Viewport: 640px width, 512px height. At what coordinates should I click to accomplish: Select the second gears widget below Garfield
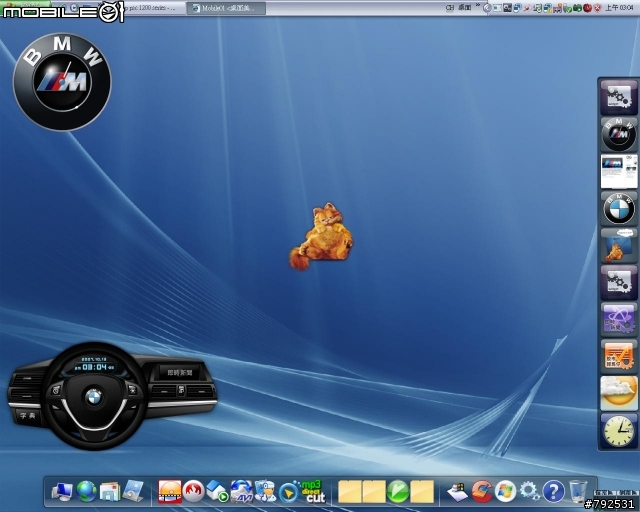(x=618, y=283)
